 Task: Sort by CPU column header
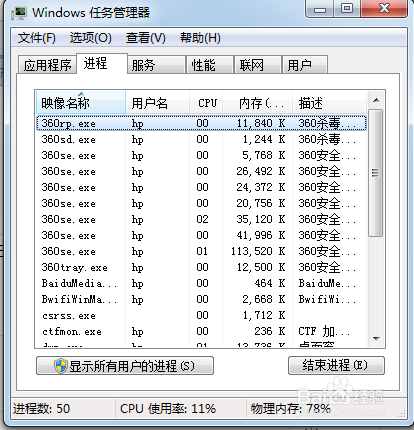206,103
